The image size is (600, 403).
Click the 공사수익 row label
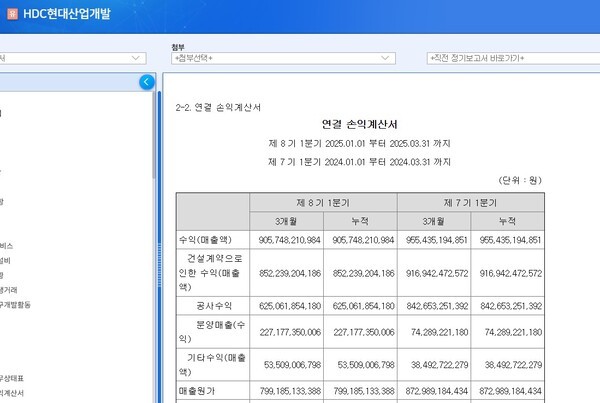214,306
